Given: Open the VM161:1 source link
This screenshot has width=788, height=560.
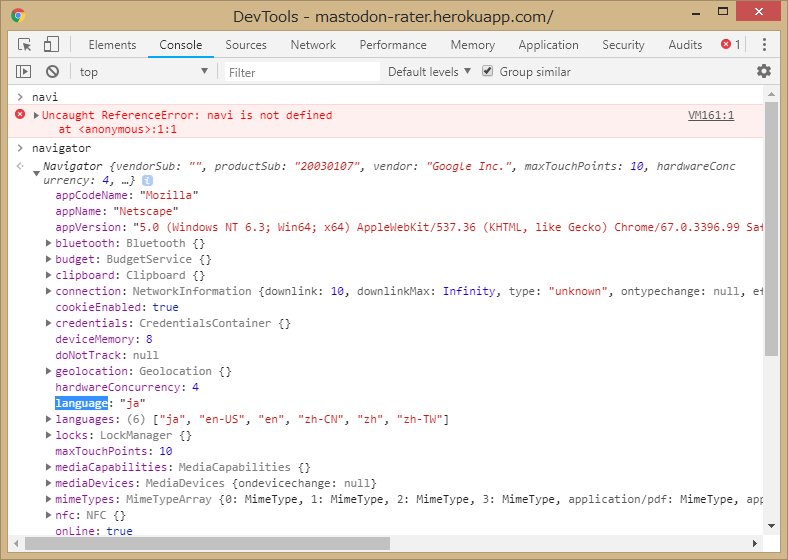Looking at the screenshot, I should pyautogui.click(x=711, y=115).
